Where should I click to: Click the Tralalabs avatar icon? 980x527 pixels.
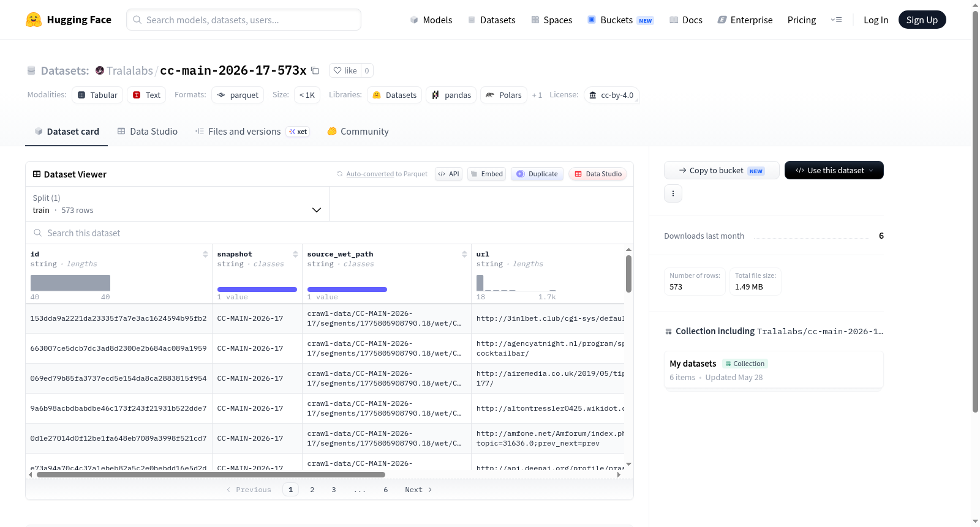tap(100, 70)
